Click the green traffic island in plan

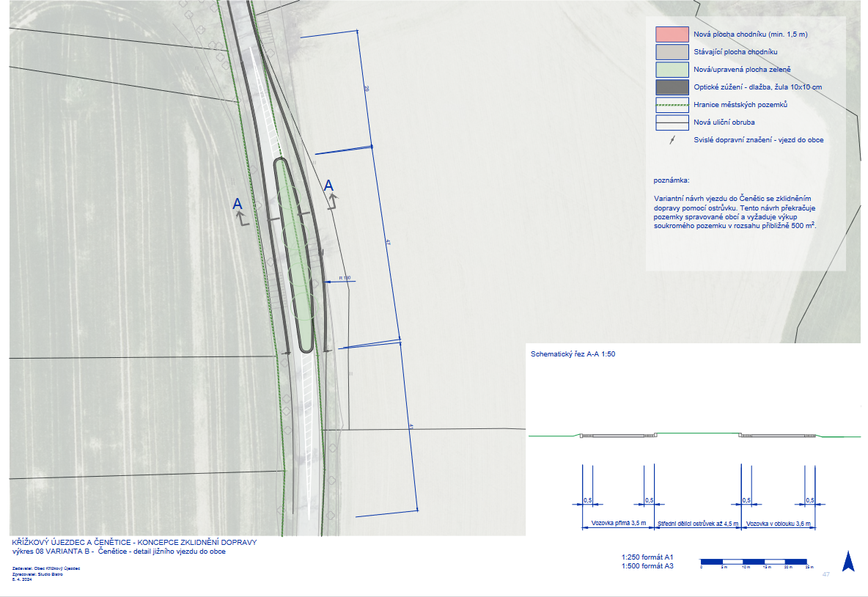[x=295, y=249]
